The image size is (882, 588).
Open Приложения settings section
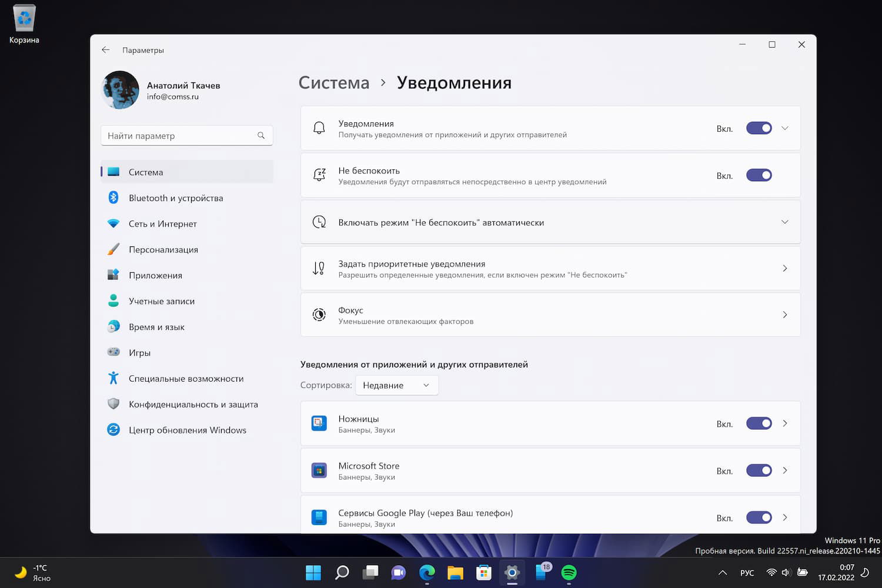187,275
